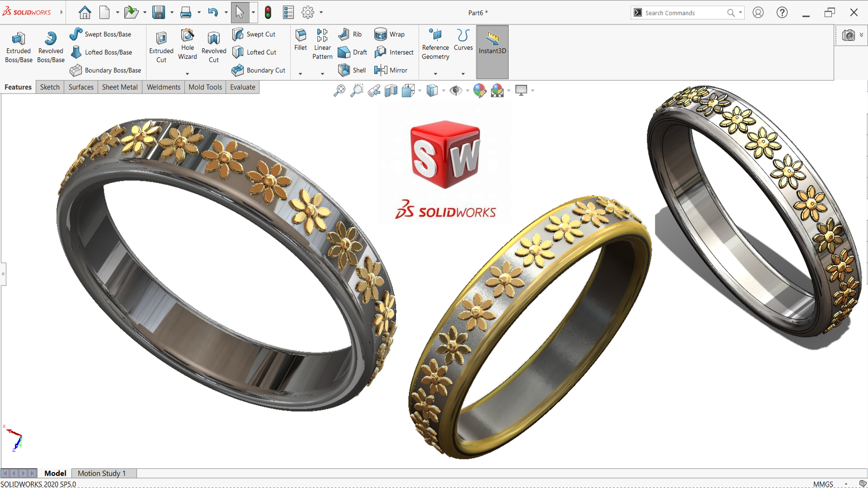
Task: Select the Extruded Boss/Base tool
Action: click(x=19, y=47)
